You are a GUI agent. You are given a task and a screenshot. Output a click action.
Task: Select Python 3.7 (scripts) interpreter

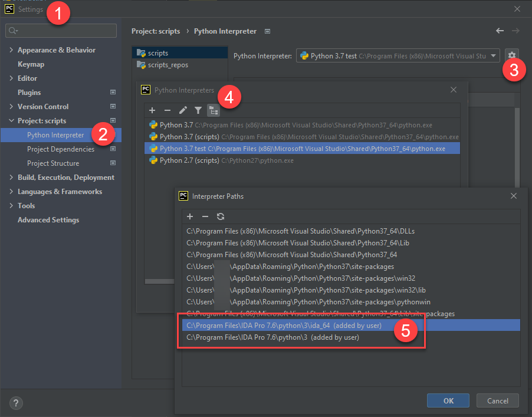click(302, 137)
